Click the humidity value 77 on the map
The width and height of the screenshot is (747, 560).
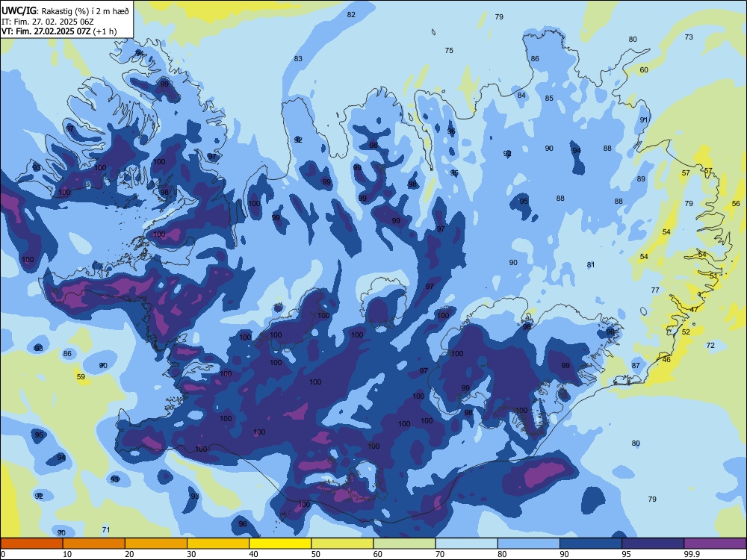click(655, 290)
